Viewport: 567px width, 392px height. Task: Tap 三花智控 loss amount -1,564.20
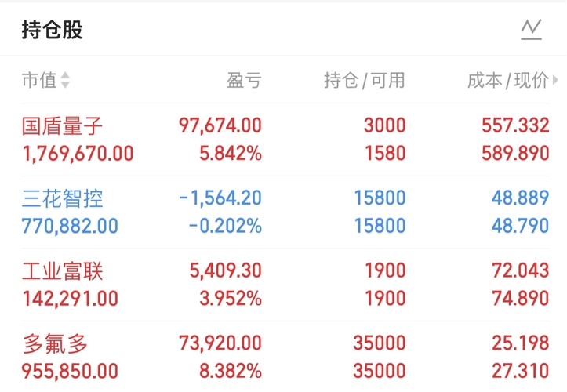coord(220,198)
